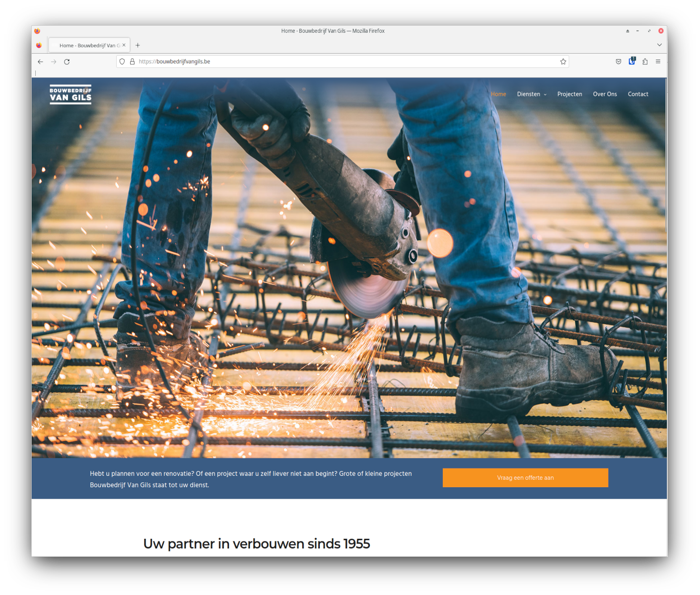Close the Home - Bouwbedrijf Van Gils tab
Viewport: 700px width, 595px height.
coord(124,45)
